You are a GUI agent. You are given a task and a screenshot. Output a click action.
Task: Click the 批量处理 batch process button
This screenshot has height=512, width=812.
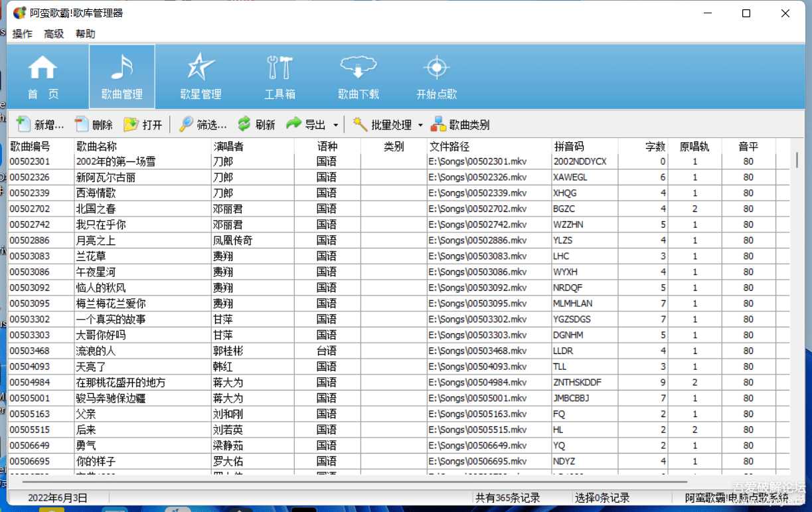point(390,124)
